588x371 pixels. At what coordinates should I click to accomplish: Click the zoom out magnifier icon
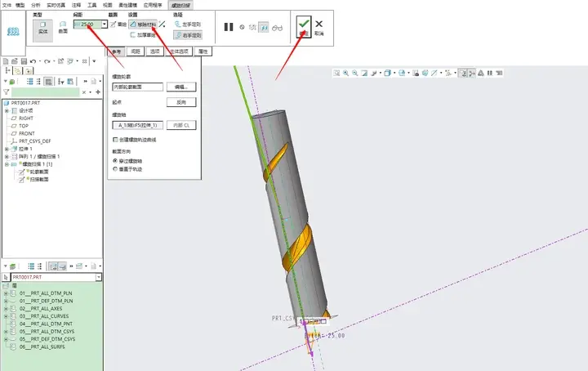354,74
